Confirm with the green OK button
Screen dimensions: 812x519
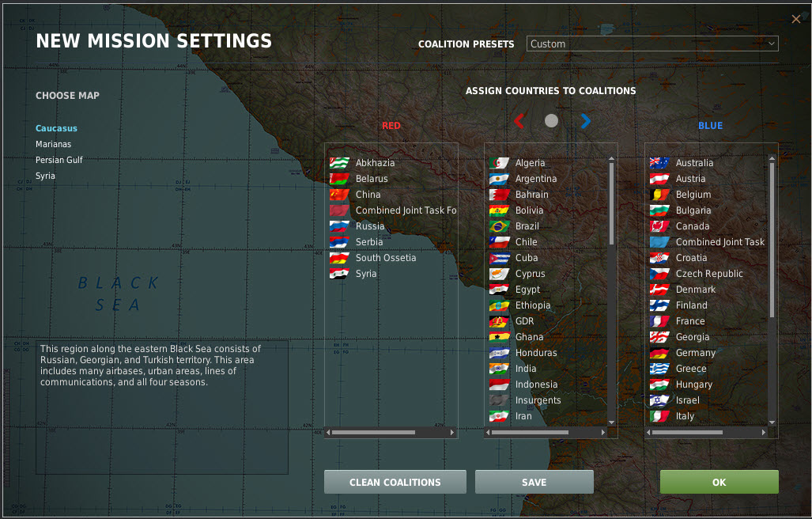719,482
